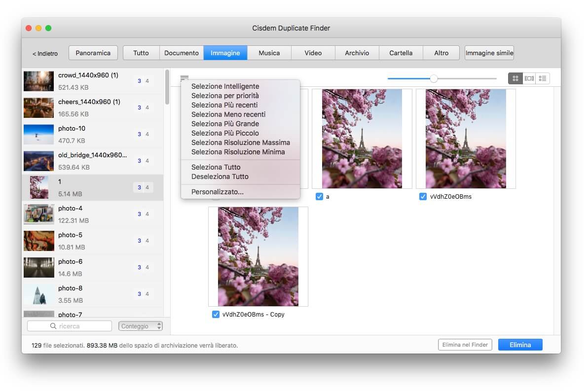The height and width of the screenshot is (392, 588).
Task: Switch to filmstrip preview view
Action: [529, 78]
